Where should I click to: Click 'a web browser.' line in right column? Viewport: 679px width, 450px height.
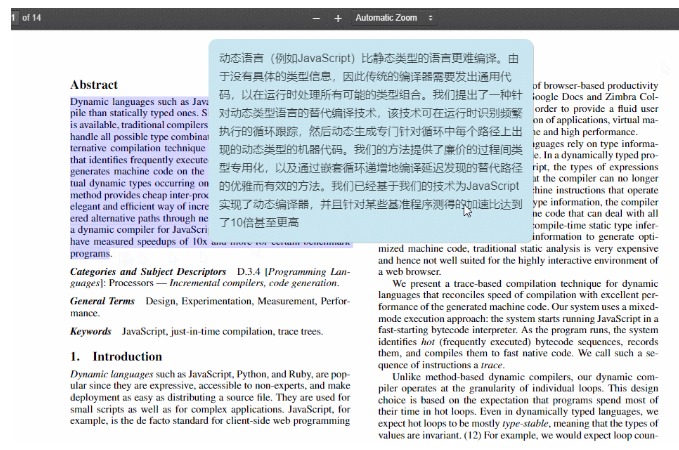point(410,272)
